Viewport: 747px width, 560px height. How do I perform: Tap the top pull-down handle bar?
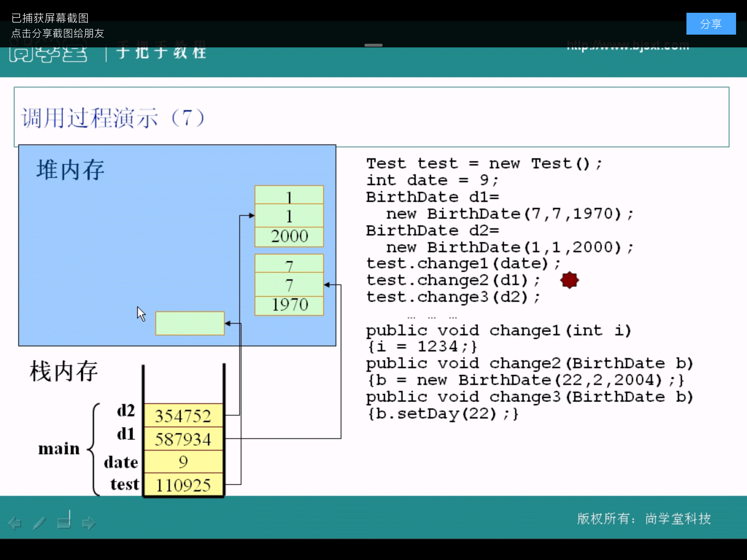373,45
